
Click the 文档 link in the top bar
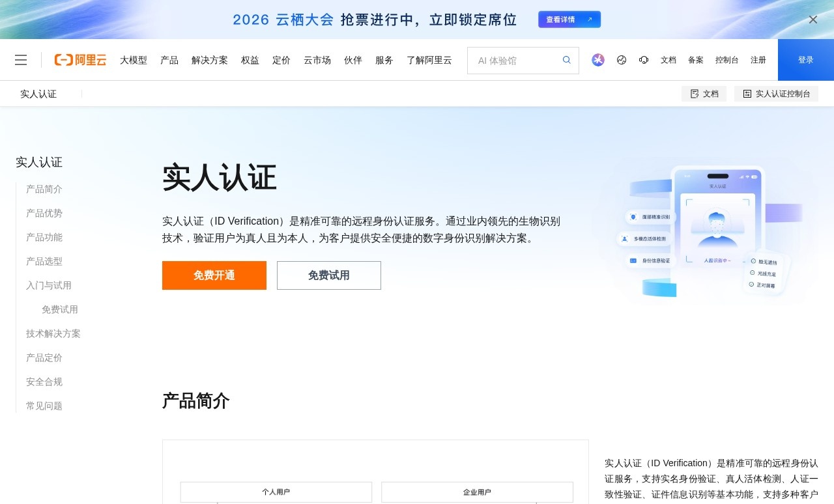[x=669, y=60]
